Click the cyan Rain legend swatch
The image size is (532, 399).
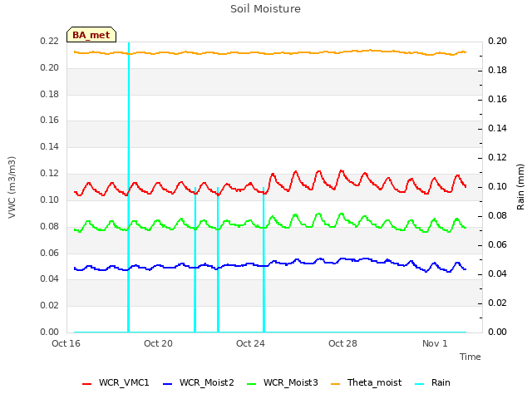click(x=420, y=384)
